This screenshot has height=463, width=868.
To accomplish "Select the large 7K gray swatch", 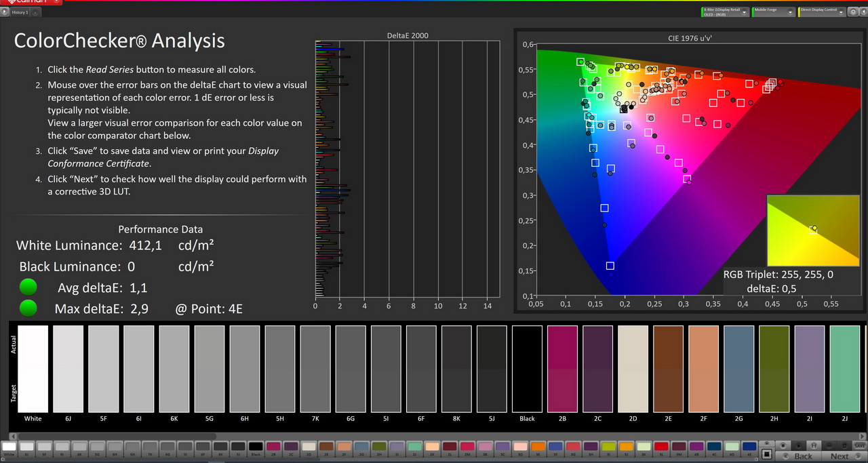I will click(315, 368).
